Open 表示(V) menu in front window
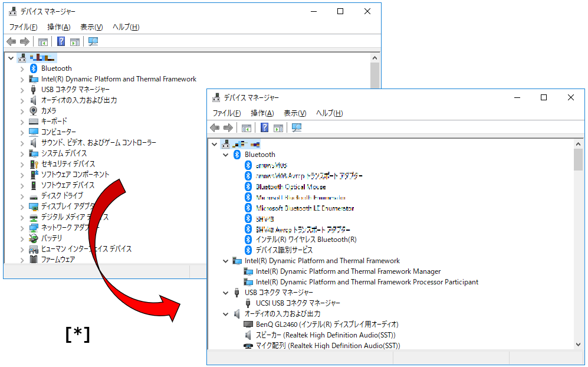Screen dimensions: 588x367 coord(295,113)
